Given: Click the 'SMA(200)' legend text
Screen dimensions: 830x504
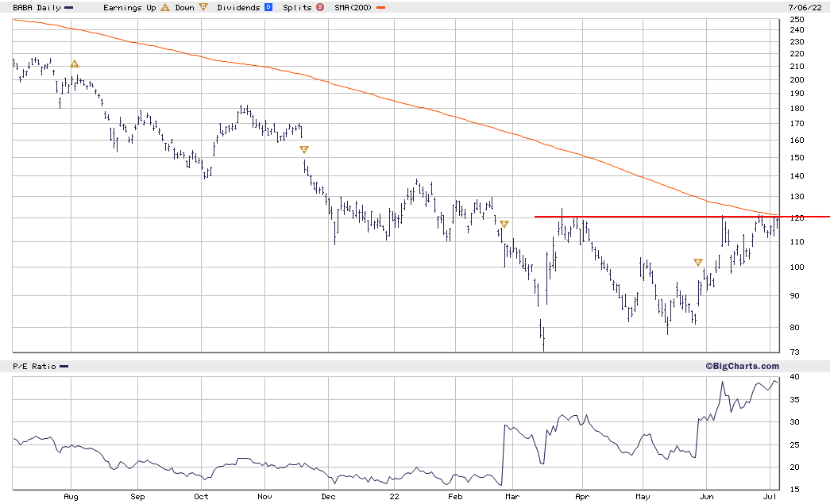Looking at the screenshot, I should pyautogui.click(x=353, y=8).
